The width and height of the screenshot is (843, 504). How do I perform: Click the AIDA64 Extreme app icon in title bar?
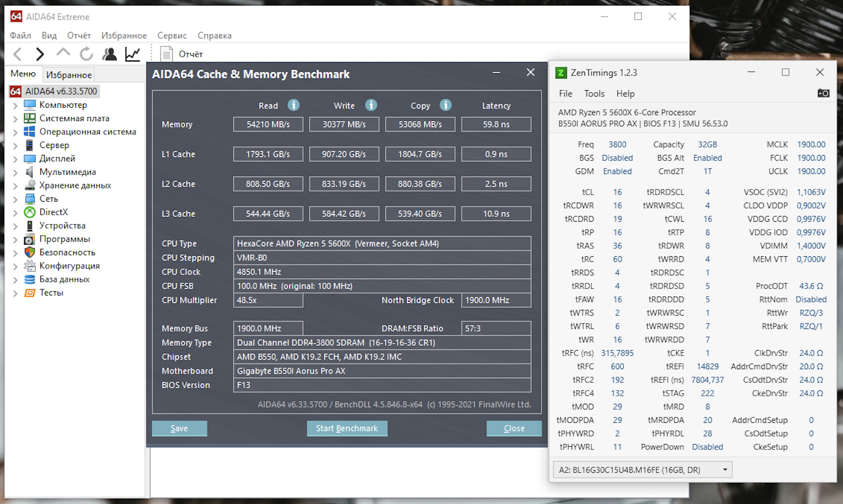point(16,16)
